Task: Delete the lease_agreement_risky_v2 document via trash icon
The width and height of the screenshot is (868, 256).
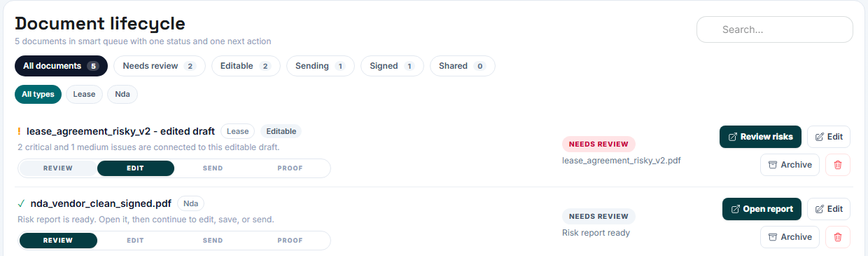Action: pyautogui.click(x=838, y=165)
